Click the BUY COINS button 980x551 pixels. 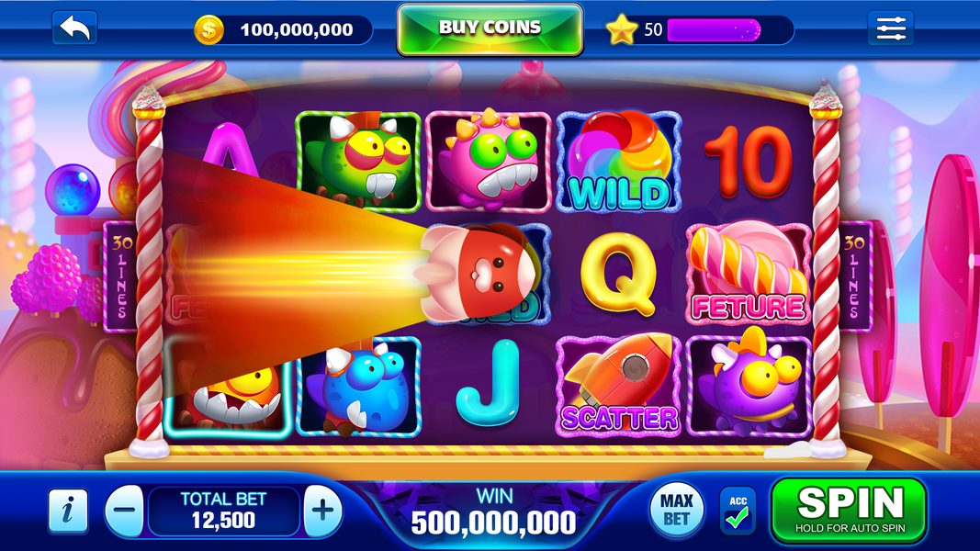pyautogui.click(x=490, y=28)
